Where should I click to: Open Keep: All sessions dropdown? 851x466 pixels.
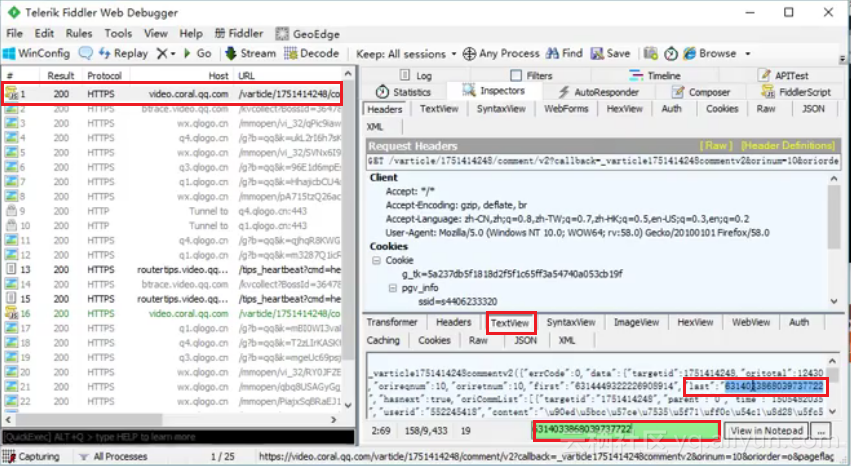406,54
